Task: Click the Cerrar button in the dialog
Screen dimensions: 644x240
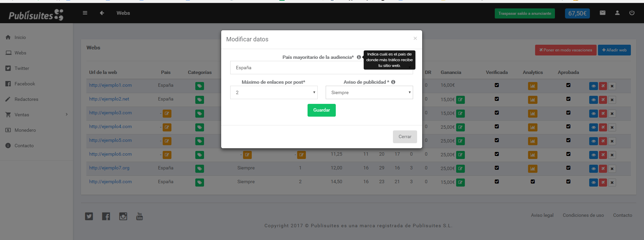Action: coord(405,137)
